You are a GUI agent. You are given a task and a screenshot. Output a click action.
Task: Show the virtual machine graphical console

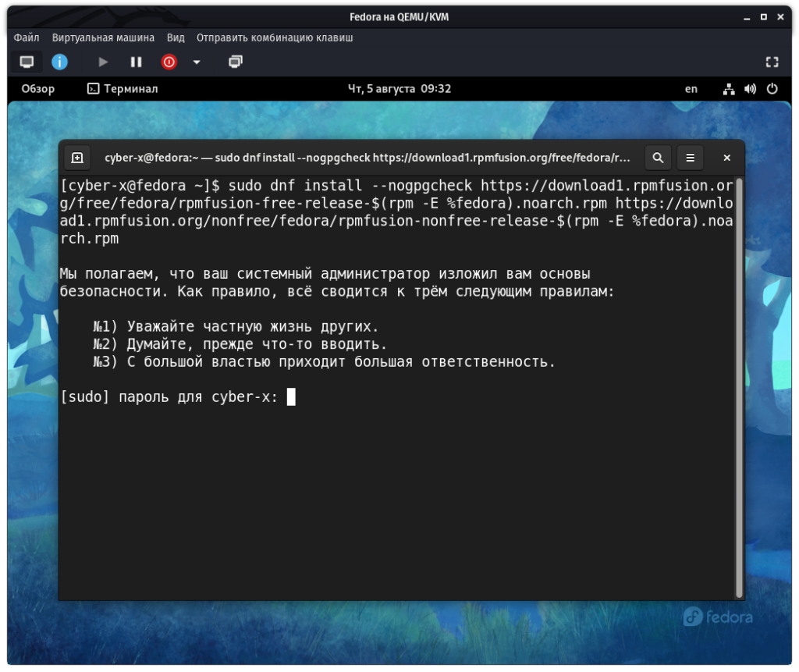pyautogui.click(x=27, y=62)
